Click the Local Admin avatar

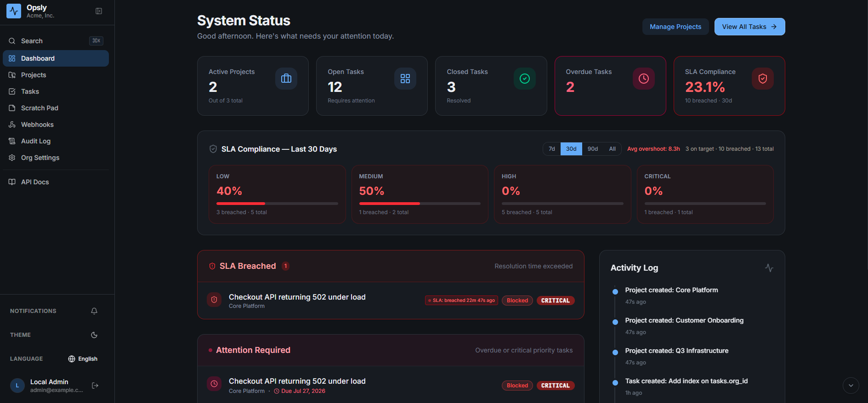pyautogui.click(x=17, y=386)
